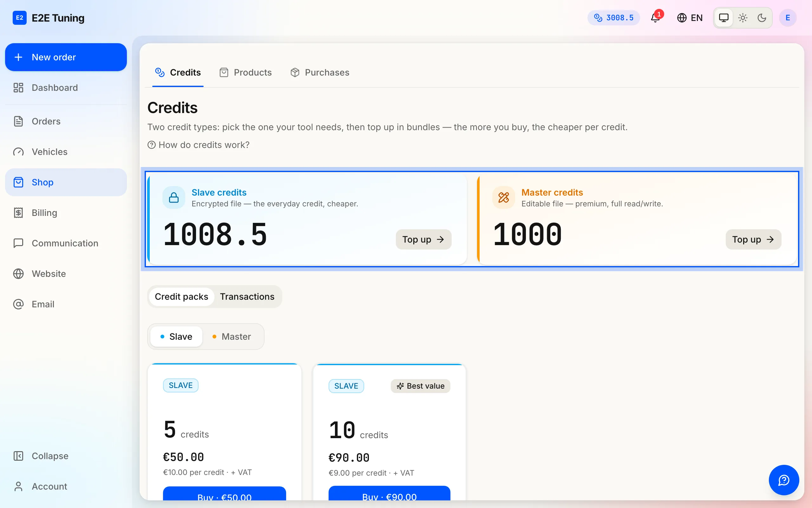The width and height of the screenshot is (812, 508).
Task: Click the Email at-sign icon
Action: point(18,304)
